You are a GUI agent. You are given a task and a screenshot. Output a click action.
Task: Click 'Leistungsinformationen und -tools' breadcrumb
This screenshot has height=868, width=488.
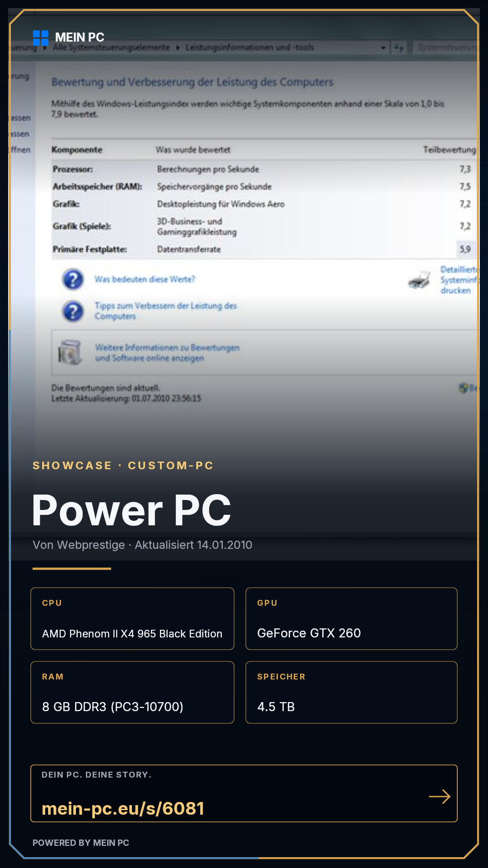pyautogui.click(x=250, y=47)
